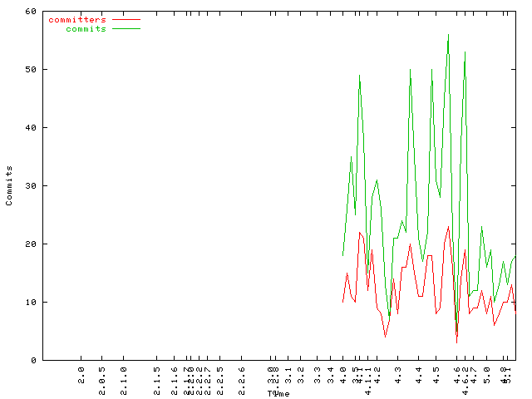The image size is (532, 399).
Task: Click the 50 tick on y-axis
Action: 30,70
